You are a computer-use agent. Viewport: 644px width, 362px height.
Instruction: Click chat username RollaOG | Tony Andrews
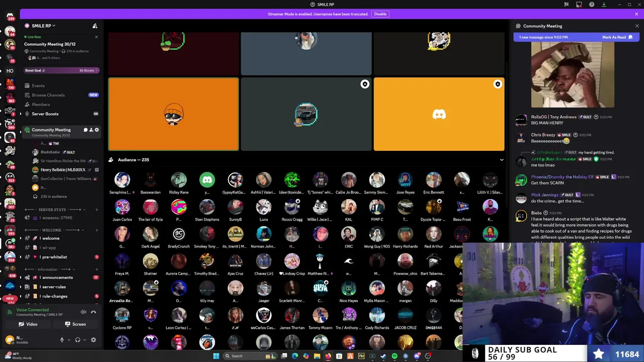tap(553, 117)
